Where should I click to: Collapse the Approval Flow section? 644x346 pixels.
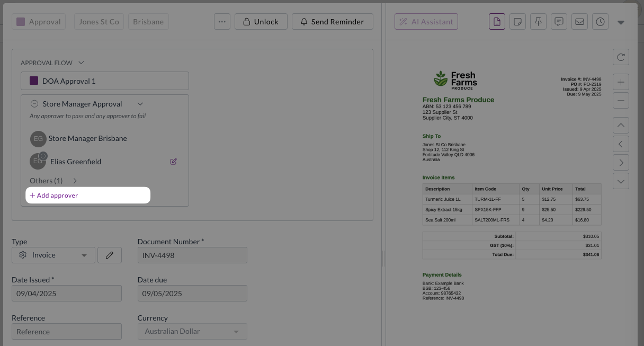coord(81,63)
